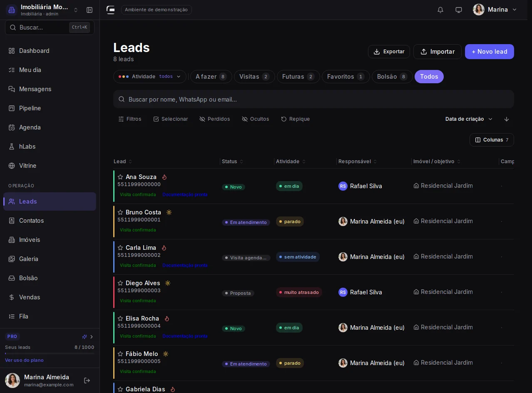Open Filtros panel

(130, 119)
